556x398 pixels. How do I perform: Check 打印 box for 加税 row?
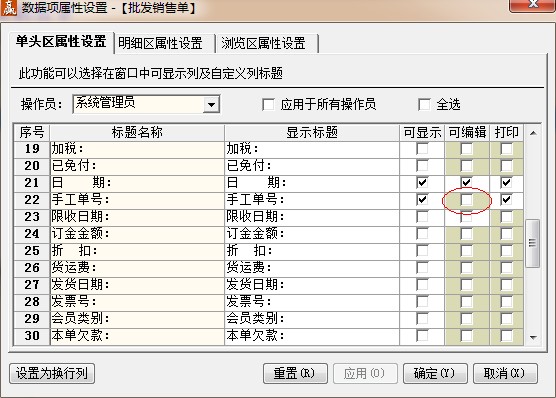click(x=506, y=149)
